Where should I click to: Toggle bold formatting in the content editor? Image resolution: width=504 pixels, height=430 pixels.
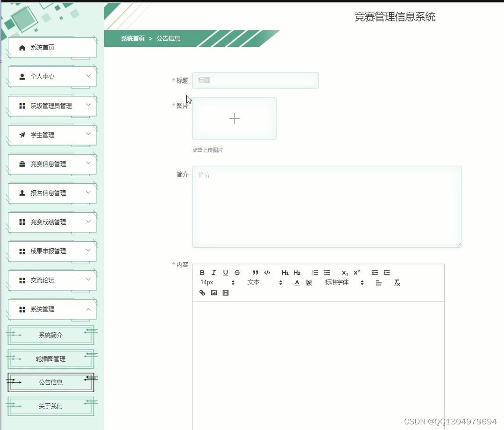tap(202, 272)
